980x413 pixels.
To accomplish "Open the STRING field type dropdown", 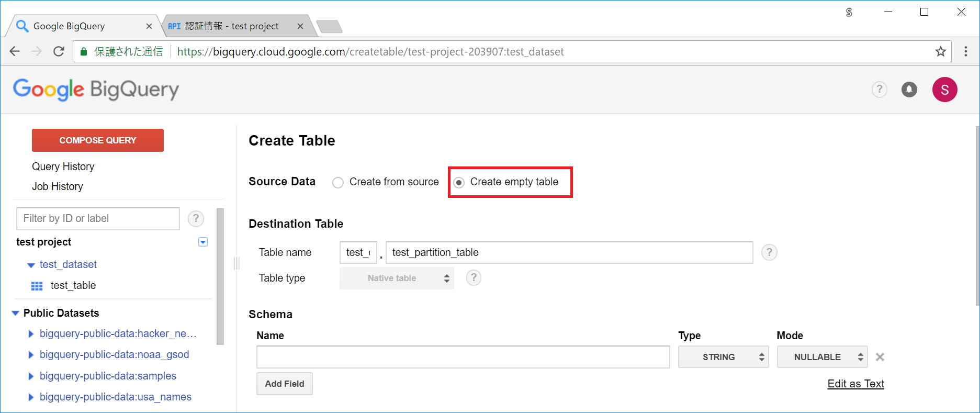I will tap(724, 357).
